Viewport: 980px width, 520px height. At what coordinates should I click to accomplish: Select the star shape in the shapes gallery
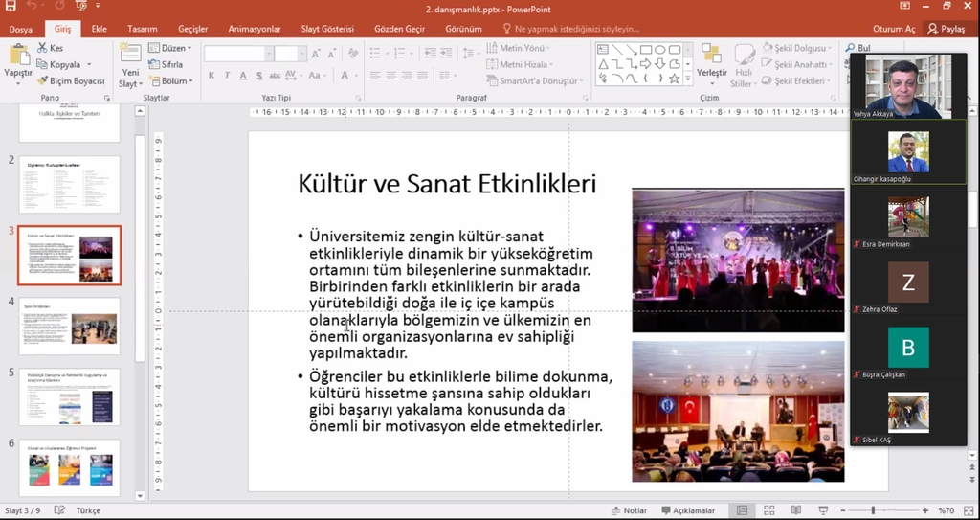coord(674,79)
